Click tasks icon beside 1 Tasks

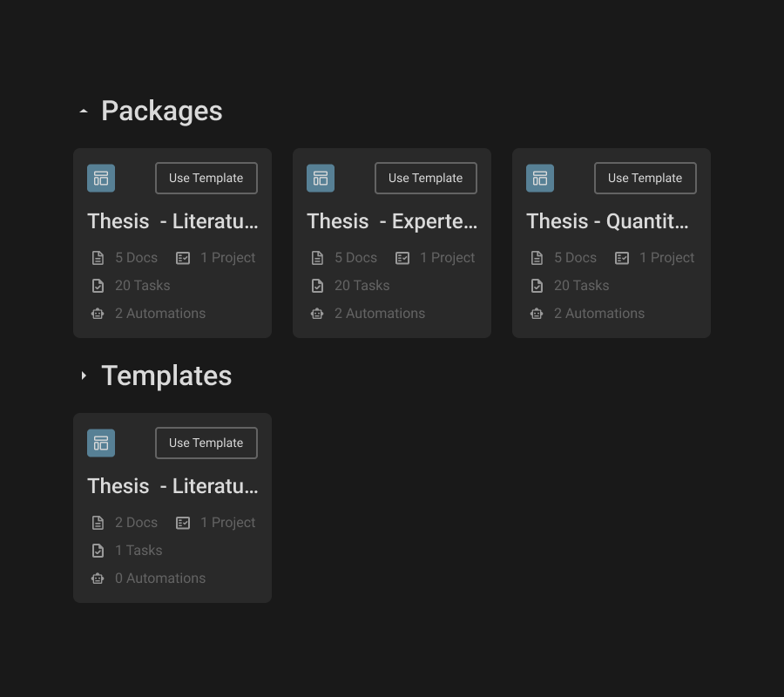coord(98,551)
